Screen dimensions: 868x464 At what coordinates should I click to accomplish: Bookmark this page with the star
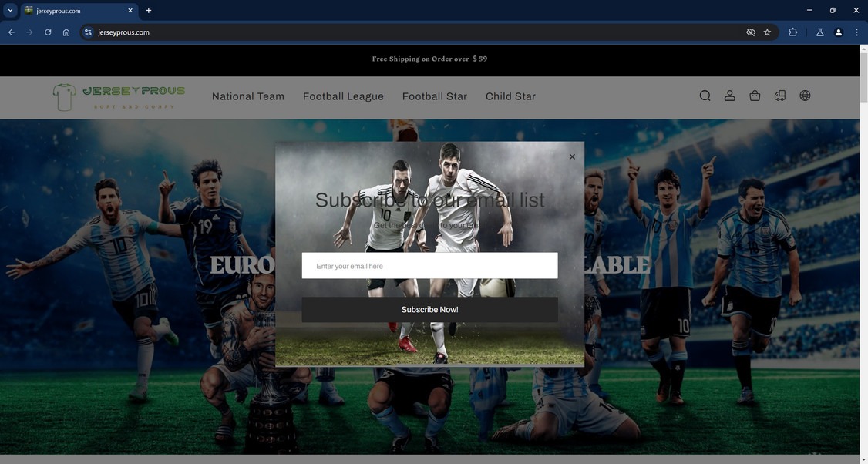click(x=767, y=32)
